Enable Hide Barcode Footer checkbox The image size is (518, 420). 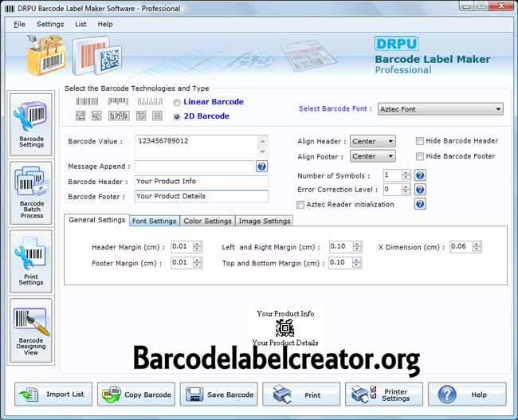[419, 156]
